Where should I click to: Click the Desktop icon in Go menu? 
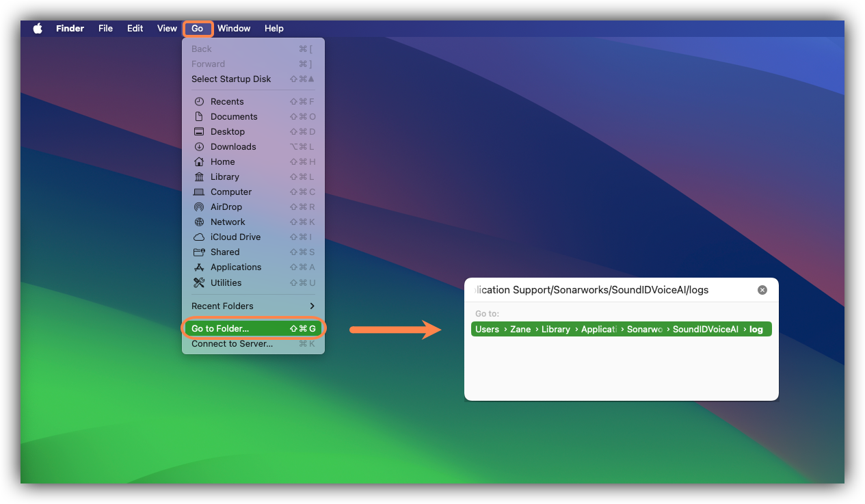click(199, 132)
